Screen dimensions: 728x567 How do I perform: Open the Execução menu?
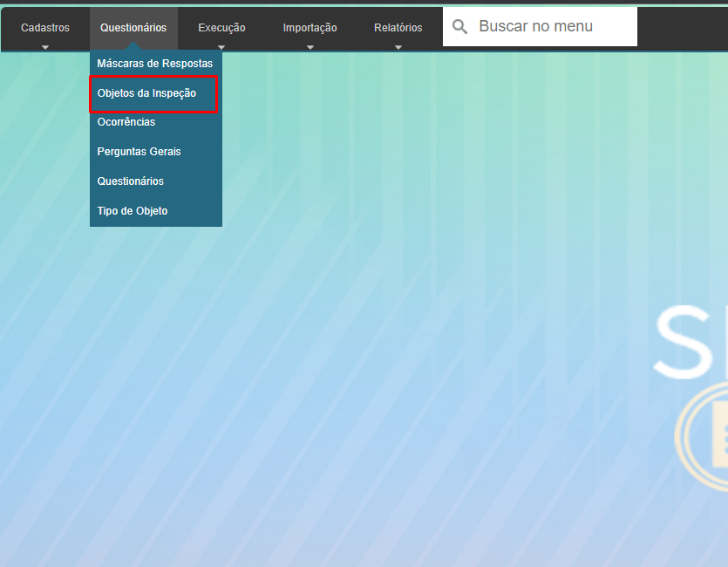tap(221, 28)
